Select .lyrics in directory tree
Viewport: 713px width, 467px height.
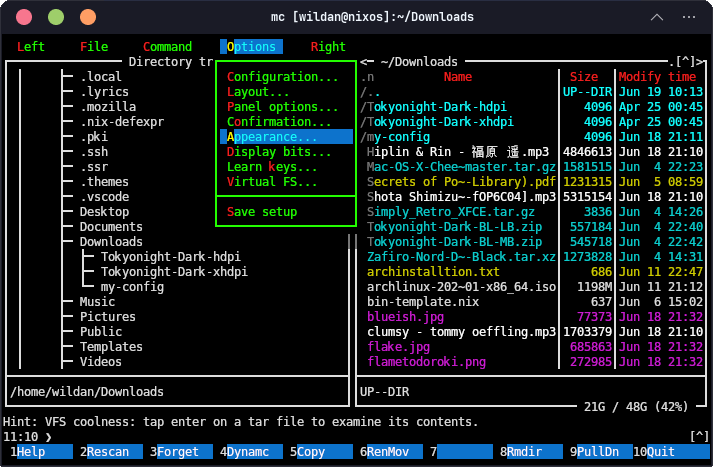pos(105,91)
